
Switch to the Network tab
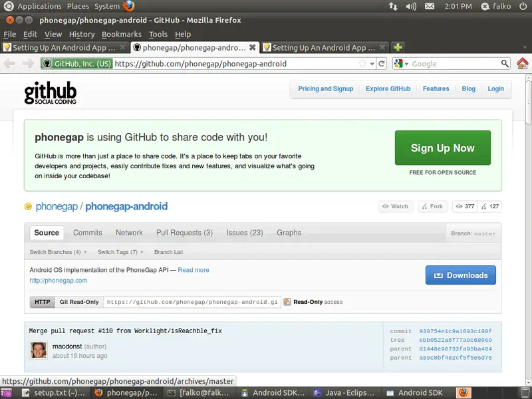click(x=129, y=233)
